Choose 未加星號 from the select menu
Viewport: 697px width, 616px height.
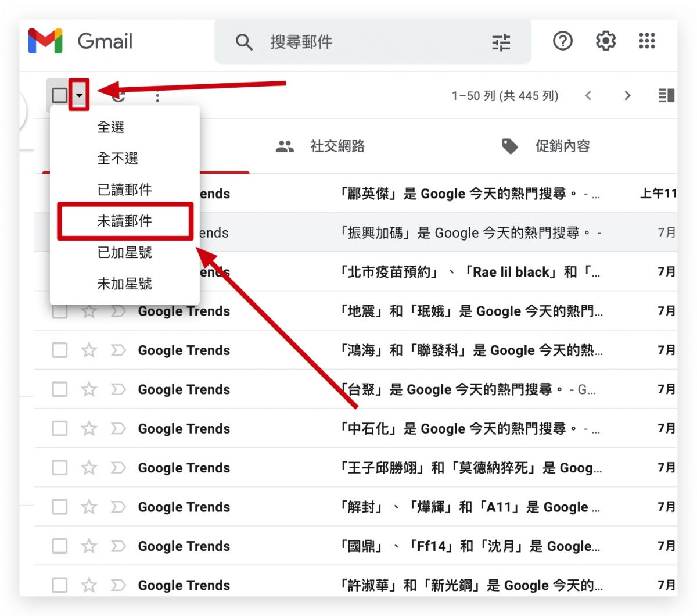125,284
